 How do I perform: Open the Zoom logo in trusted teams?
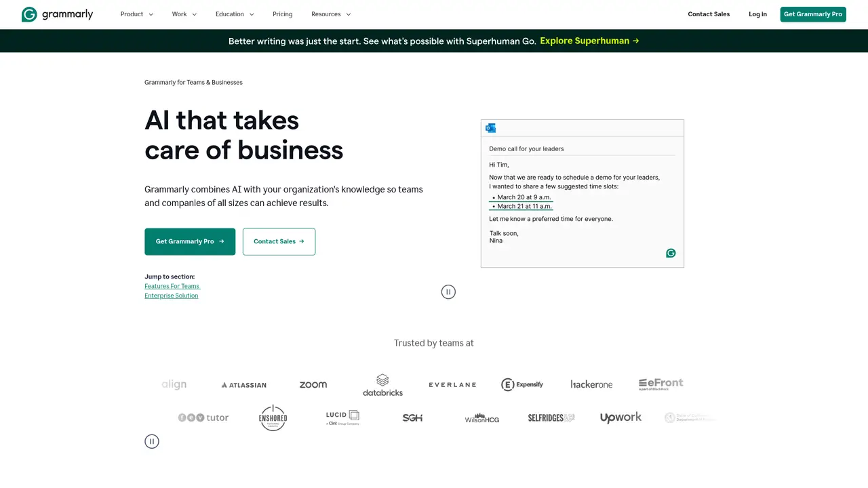tap(313, 385)
